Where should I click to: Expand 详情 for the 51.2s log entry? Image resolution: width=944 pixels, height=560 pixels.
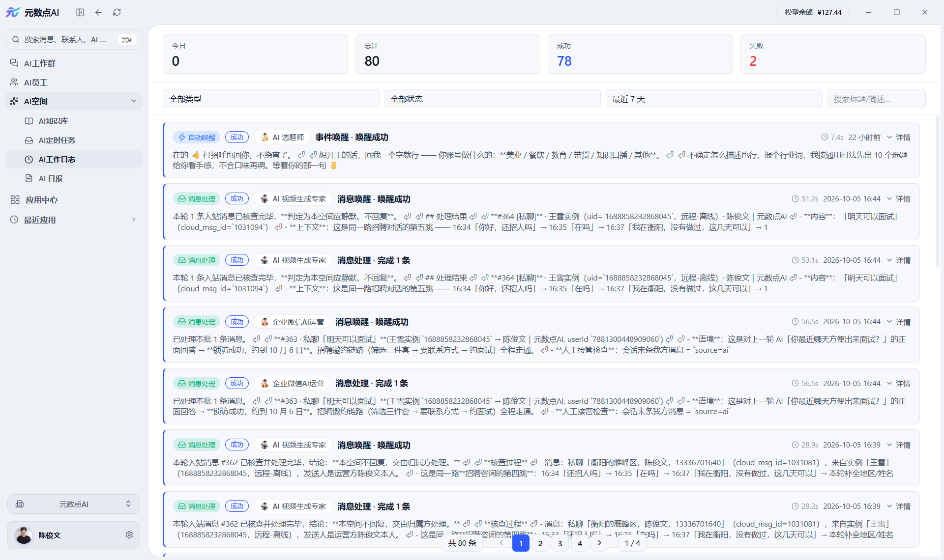pos(899,199)
